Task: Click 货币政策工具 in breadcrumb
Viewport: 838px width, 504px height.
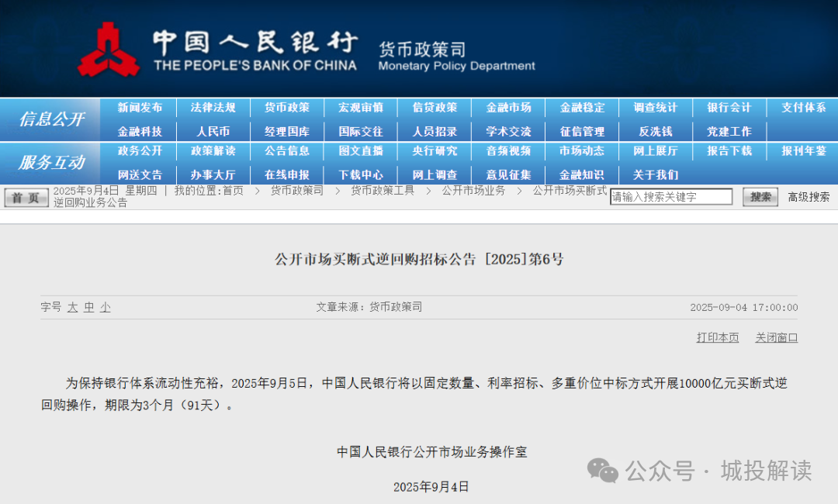Action: [x=382, y=190]
